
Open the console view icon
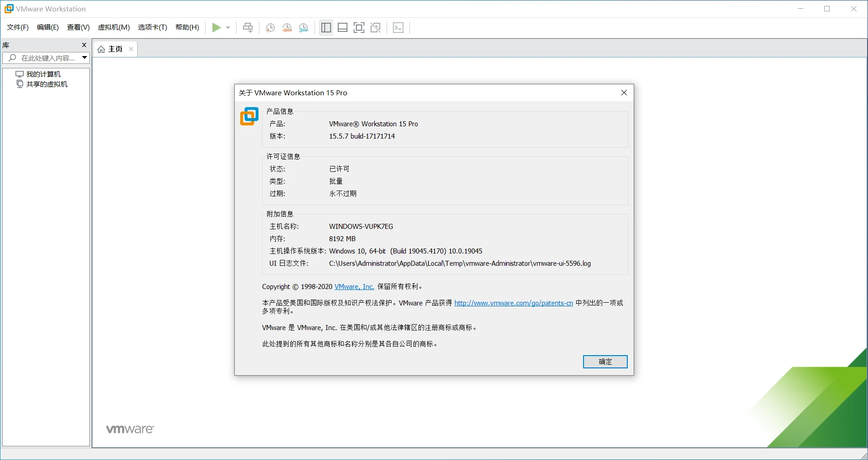[398, 28]
